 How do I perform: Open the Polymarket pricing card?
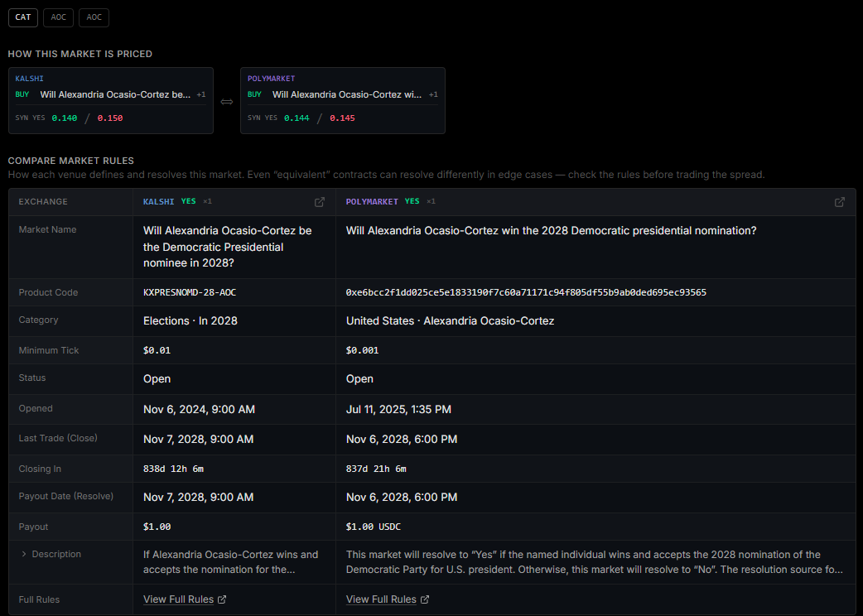click(343, 101)
